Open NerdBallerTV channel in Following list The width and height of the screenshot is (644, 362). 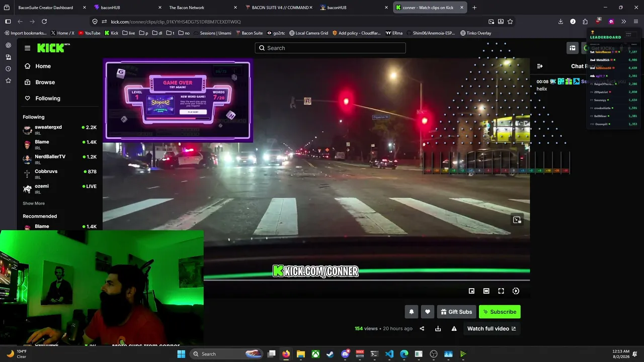coord(59,159)
